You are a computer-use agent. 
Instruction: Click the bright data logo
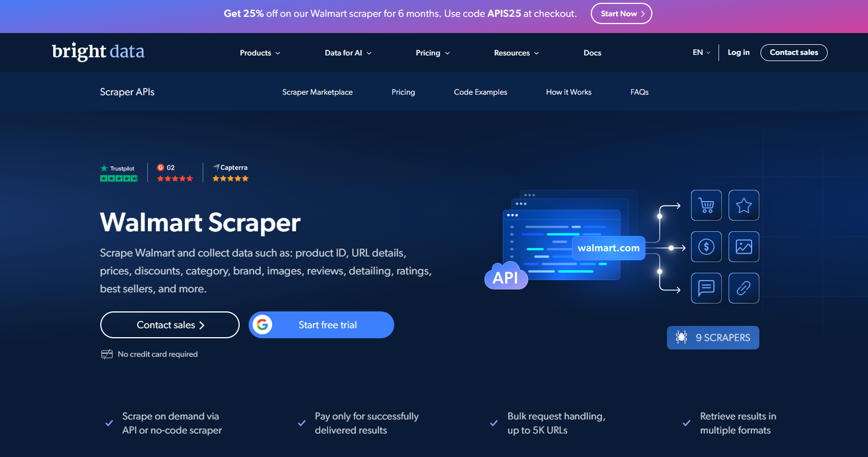click(97, 52)
